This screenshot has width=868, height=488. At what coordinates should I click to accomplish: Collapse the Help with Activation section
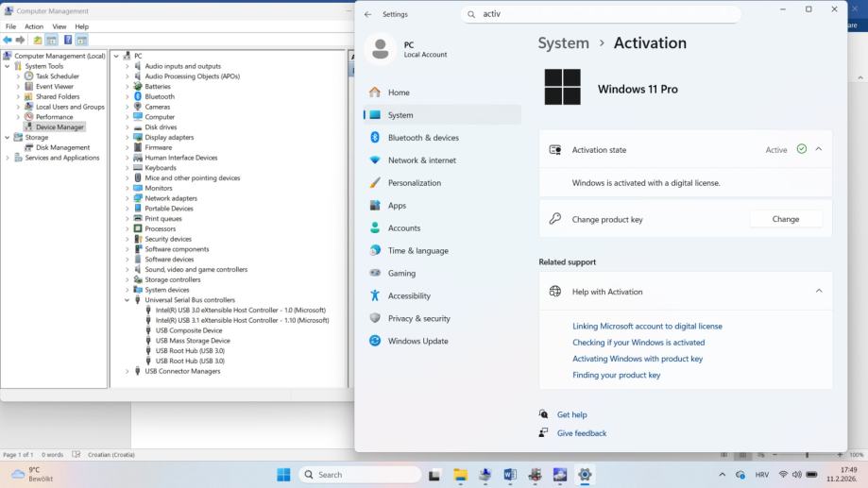point(818,292)
